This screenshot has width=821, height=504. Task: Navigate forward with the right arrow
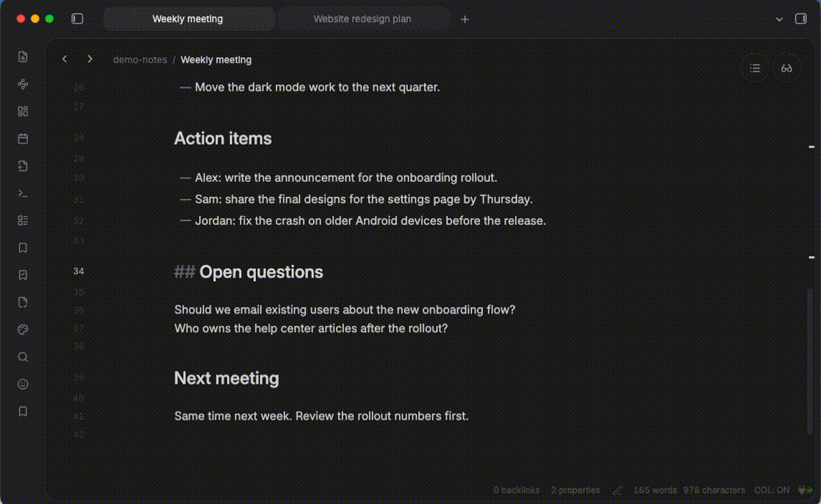90,59
